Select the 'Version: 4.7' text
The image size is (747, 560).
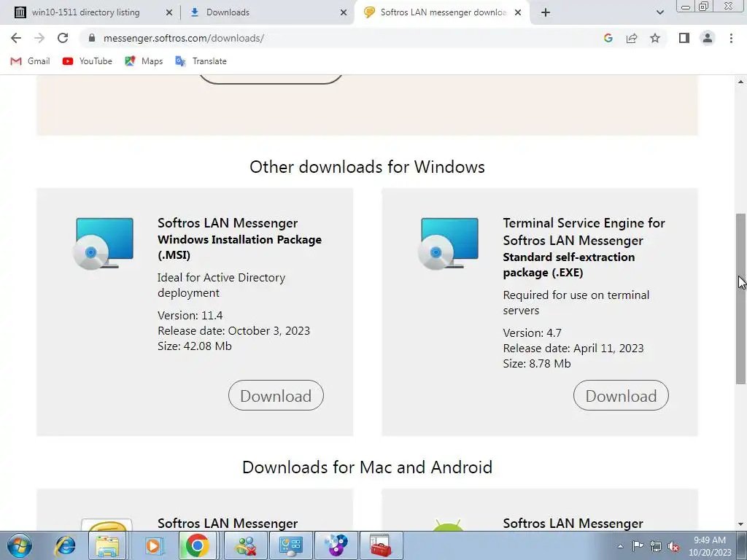pyautogui.click(x=532, y=332)
